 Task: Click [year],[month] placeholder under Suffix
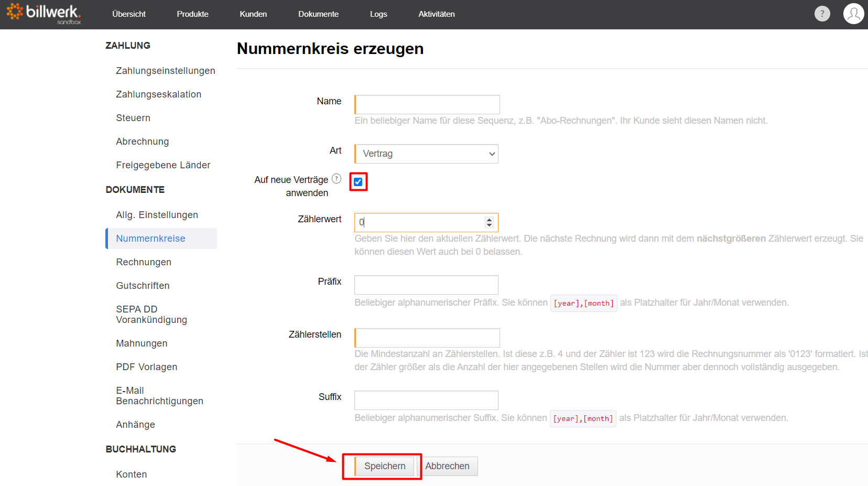[x=583, y=418]
